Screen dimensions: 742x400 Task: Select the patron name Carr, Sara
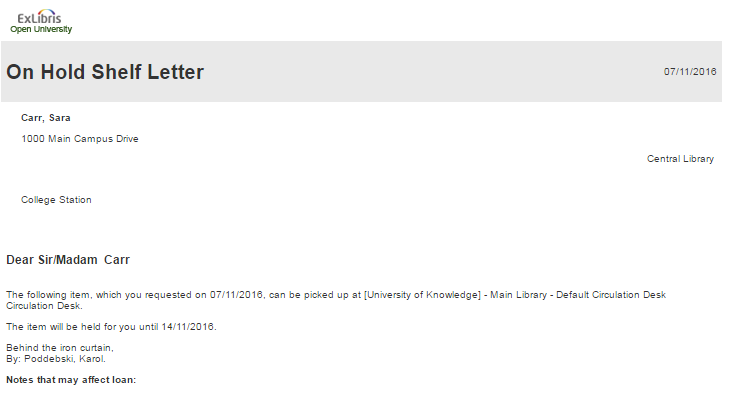46,118
